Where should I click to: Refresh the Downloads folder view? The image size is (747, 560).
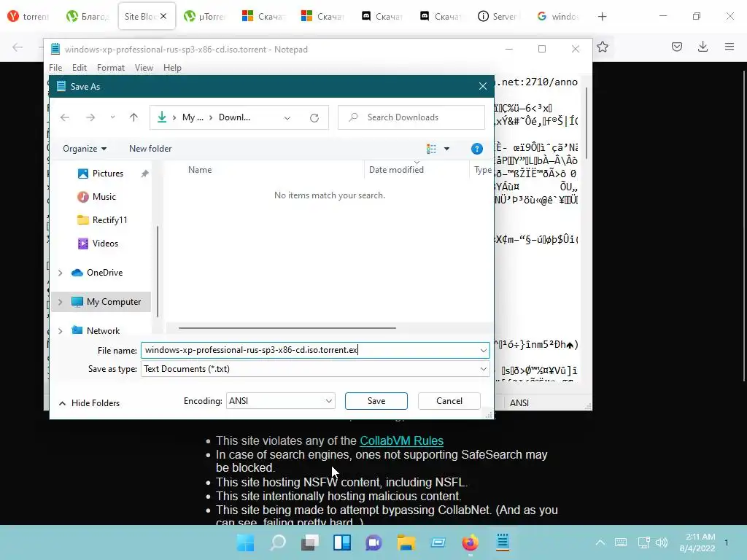(314, 117)
